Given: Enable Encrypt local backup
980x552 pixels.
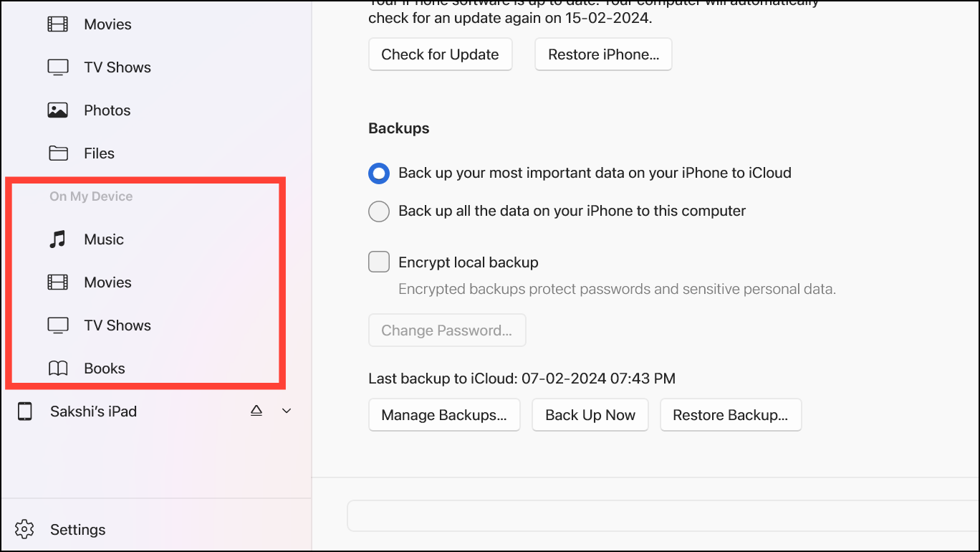Looking at the screenshot, I should point(378,262).
